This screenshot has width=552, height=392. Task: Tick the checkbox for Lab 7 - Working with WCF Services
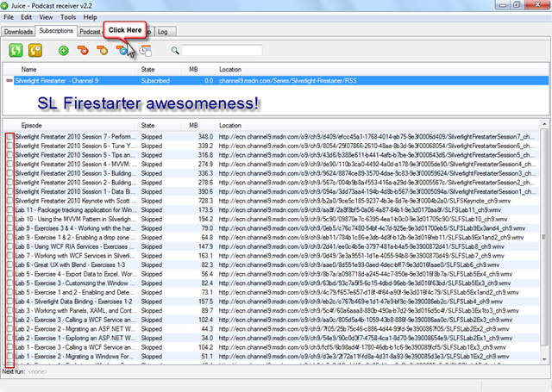(x=9, y=255)
